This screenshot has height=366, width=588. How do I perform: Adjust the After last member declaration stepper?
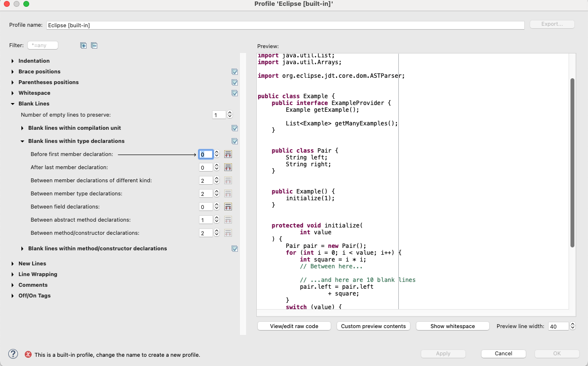point(217,167)
